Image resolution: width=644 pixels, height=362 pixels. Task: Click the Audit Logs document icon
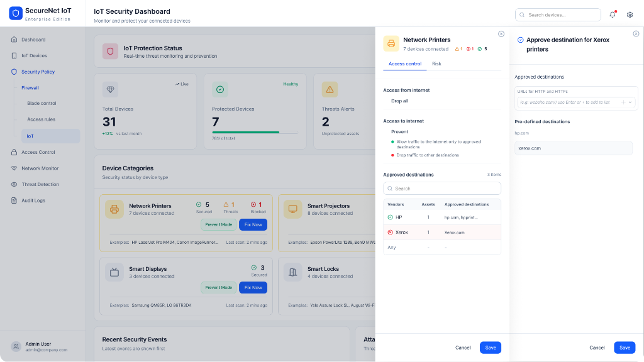14,200
